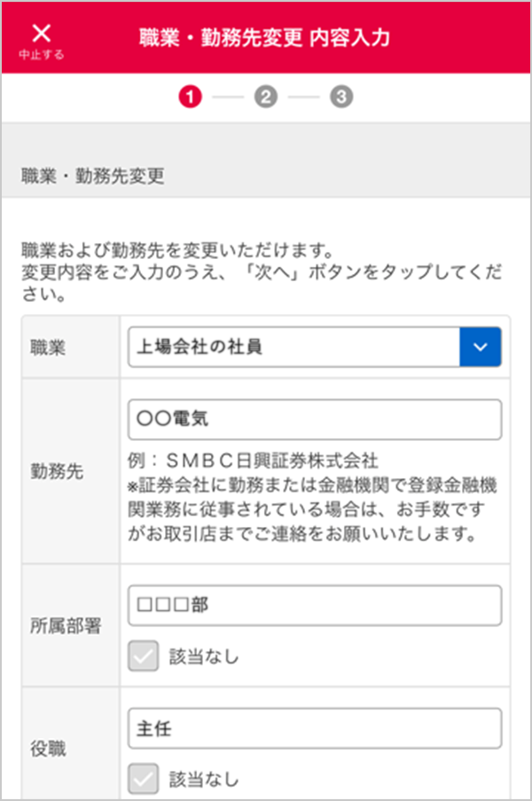Screen dimensions: 532x801
Task: Click the step 2 progress indicator
Action: (265, 97)
